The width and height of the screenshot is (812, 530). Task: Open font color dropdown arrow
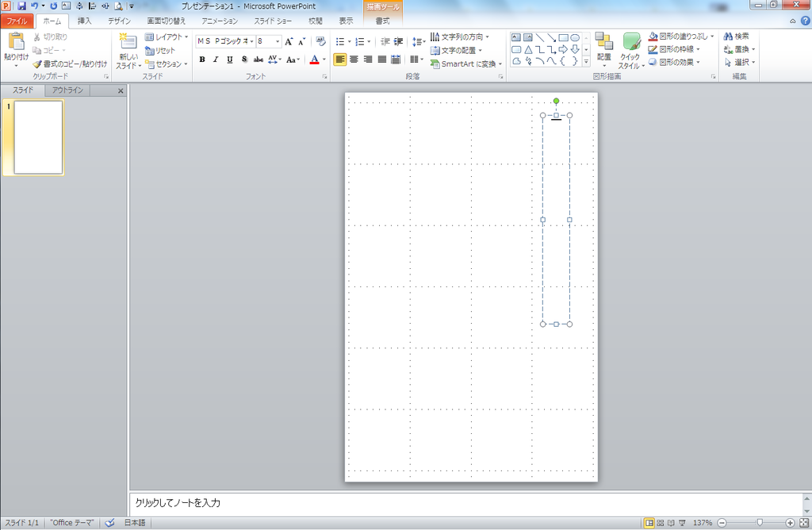[324, 60]
